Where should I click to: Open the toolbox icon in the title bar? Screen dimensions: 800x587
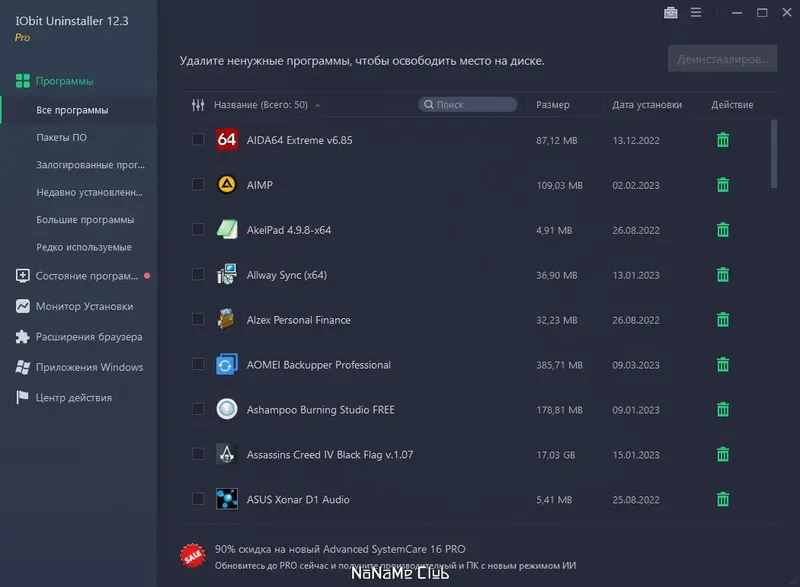coord(670,13)
